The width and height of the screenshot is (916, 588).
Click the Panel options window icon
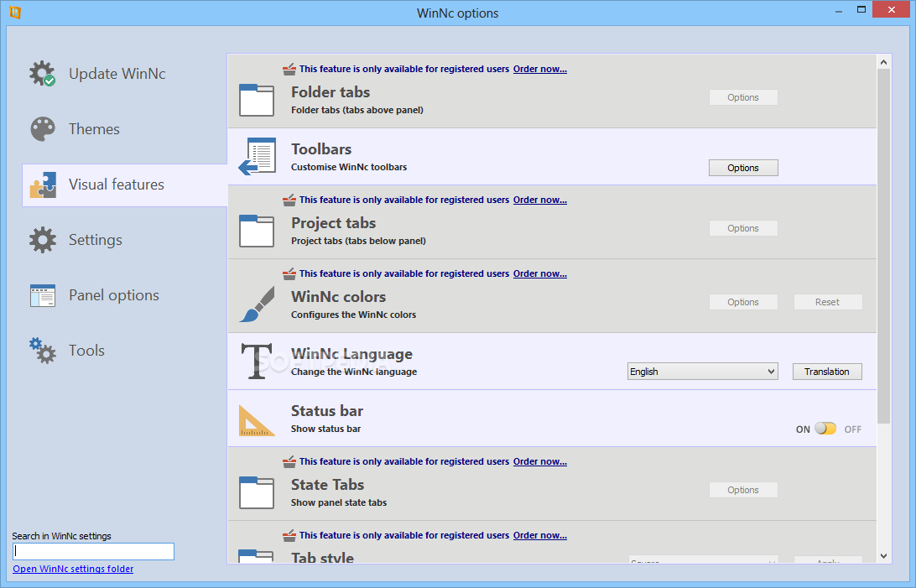click(x=43, y=295)
